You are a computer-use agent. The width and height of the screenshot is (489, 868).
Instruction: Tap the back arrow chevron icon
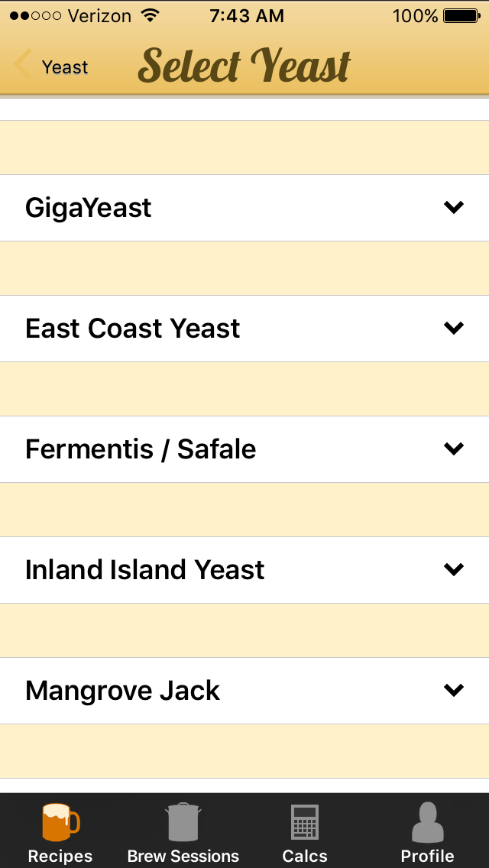coord(23,63)
